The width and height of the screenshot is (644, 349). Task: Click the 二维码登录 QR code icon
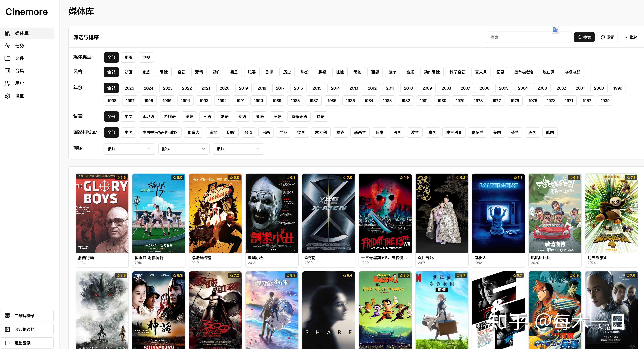(x=8, y=316)
